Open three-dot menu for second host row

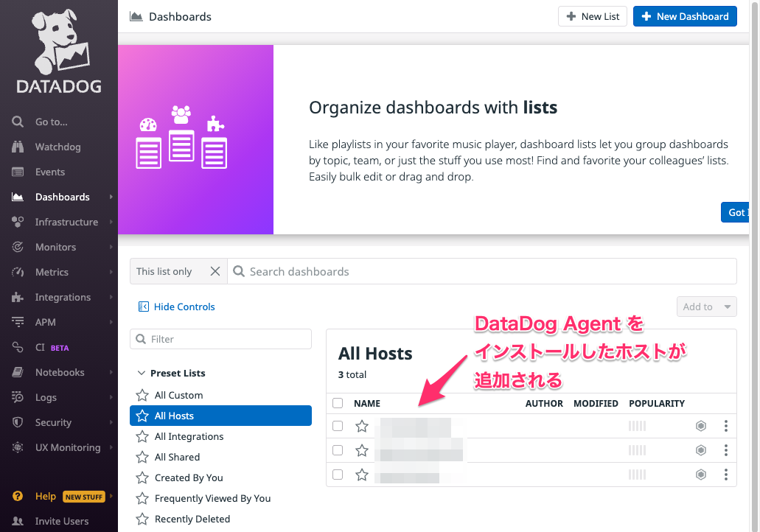tap(725, 450)
